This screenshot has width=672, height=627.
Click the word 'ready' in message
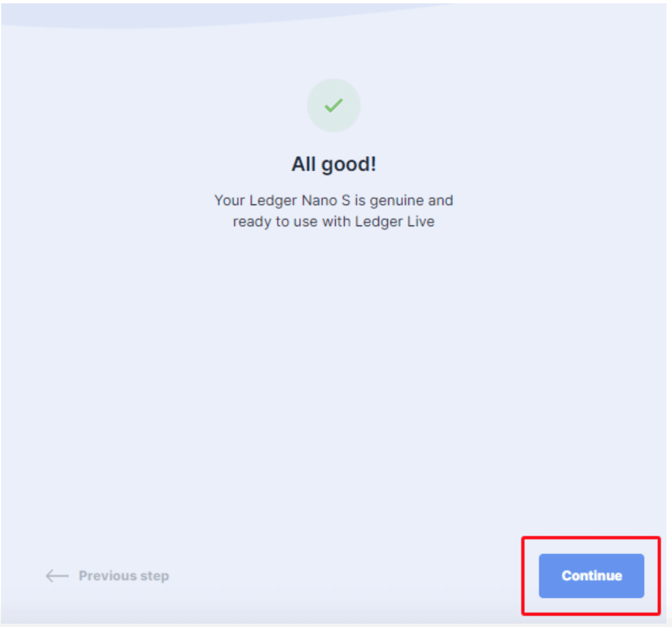pyautogui.click(x=252, y=222)
